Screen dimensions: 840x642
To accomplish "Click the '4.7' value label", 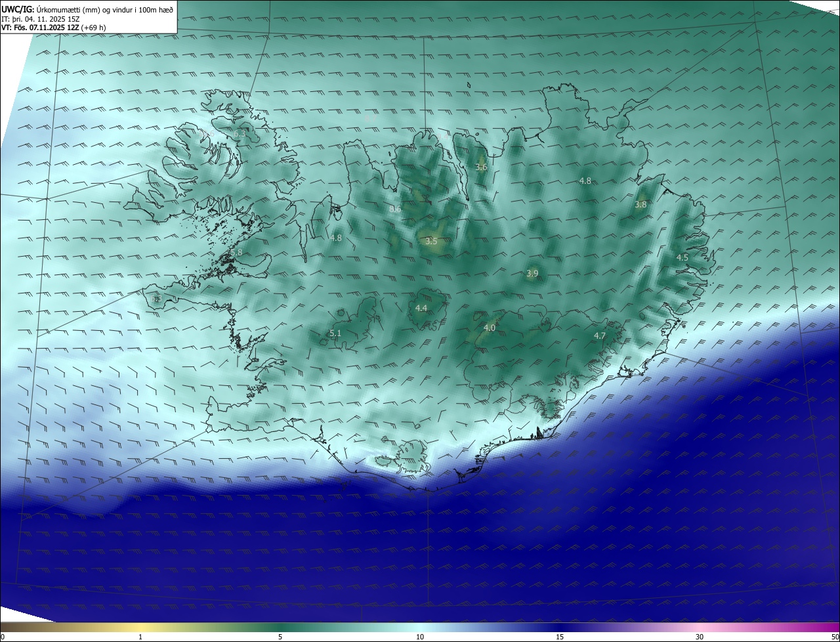I will pos(600,335).
